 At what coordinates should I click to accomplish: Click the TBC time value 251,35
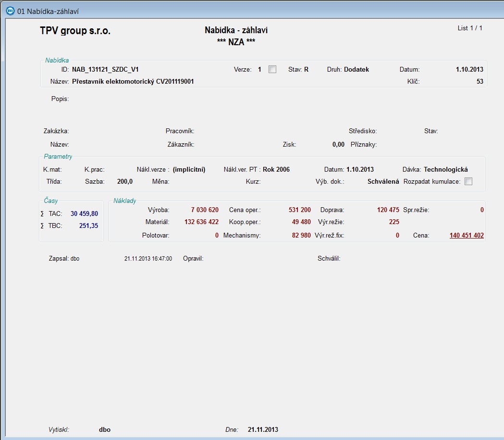(x=88, y=226)
